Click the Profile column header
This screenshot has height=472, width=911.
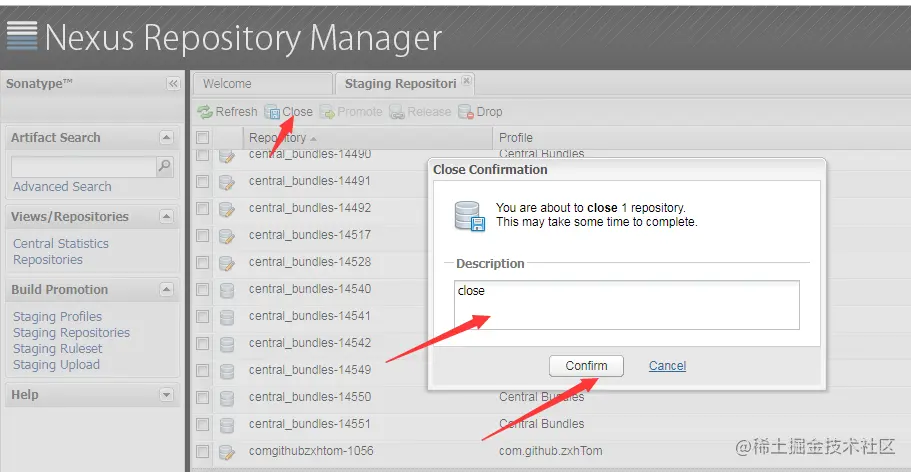coord(516,138)
